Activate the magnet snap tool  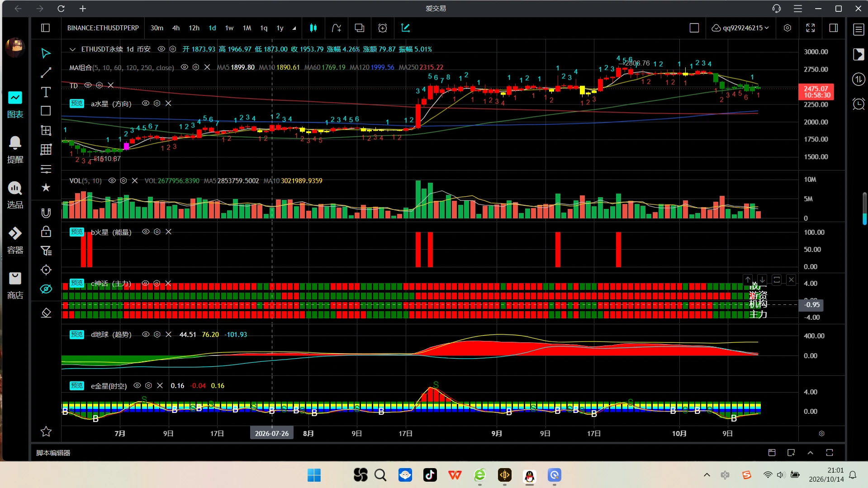[46, 213]
